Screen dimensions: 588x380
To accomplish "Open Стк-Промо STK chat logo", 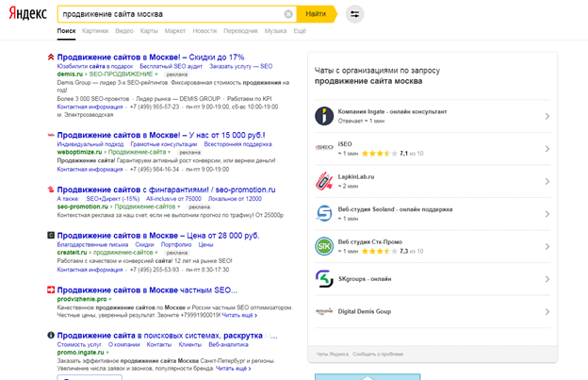I will pyautogui.click(x=324, y=246).
